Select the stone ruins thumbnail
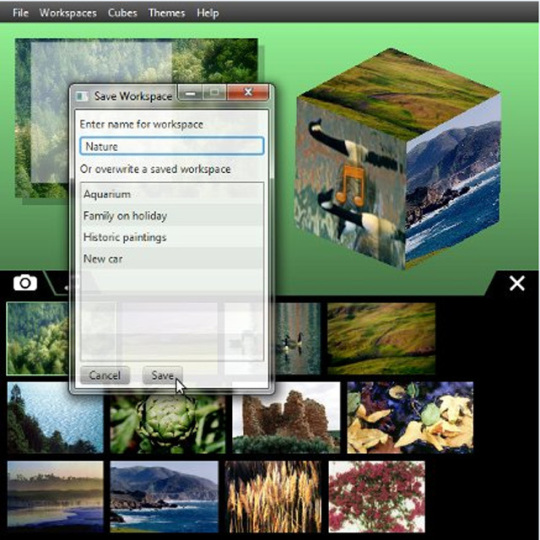This screenshot has height=540, width=540. (x=286, y=417)
